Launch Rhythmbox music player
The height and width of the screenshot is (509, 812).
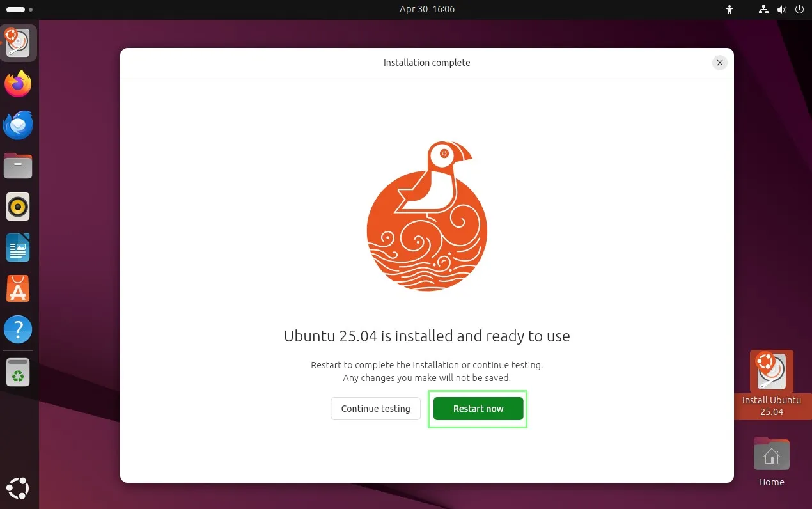tap(19, 207)
